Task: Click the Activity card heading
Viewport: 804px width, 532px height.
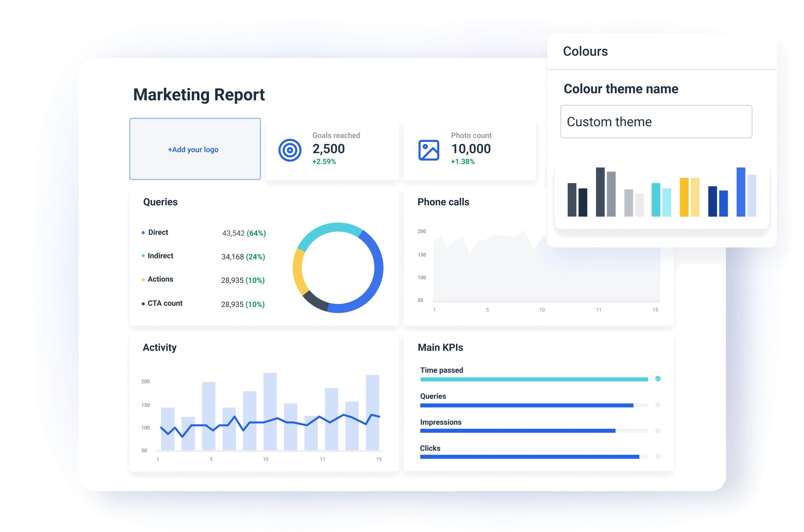Action: (160, 348)
